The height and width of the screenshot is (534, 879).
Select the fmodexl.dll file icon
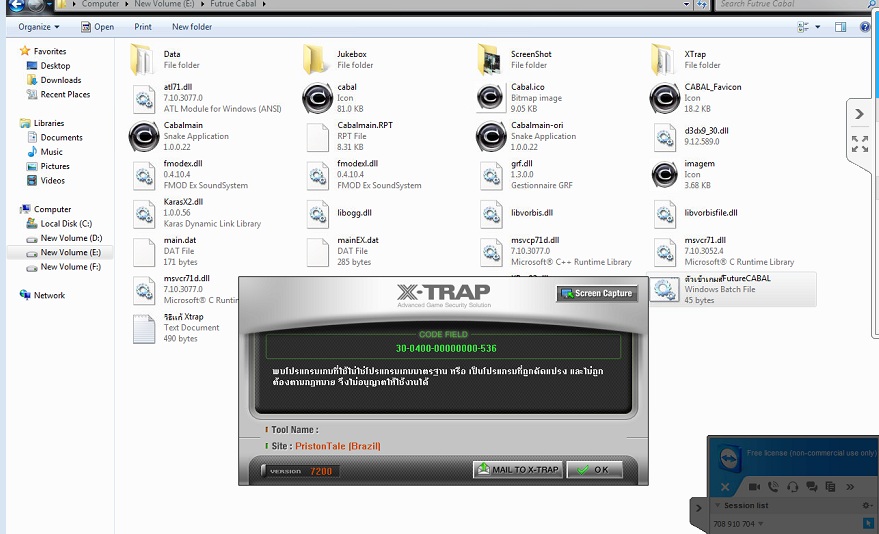[318, 175]
